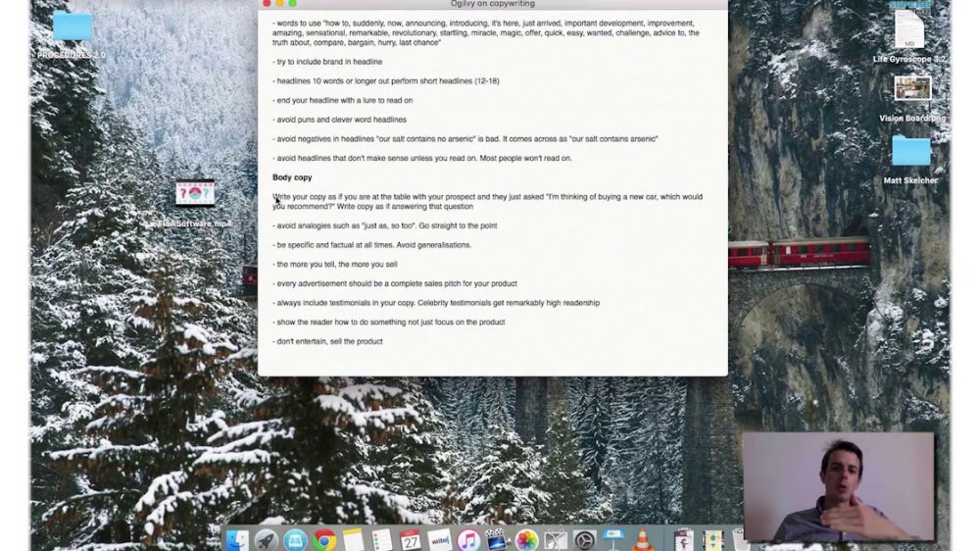Maximize the note window with green button
The image size is (980, 551).
click(x=292, y=4)
